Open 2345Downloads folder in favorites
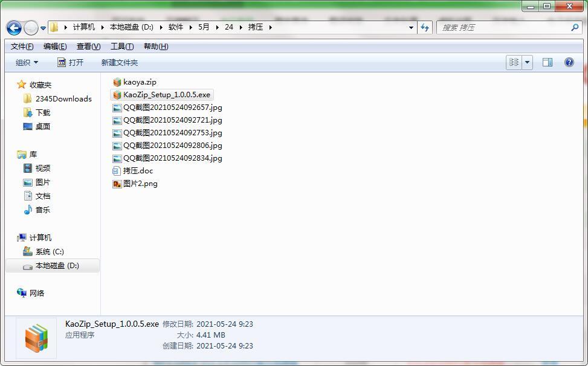Screen dimensions: 588x366 (x=63, y=99)
